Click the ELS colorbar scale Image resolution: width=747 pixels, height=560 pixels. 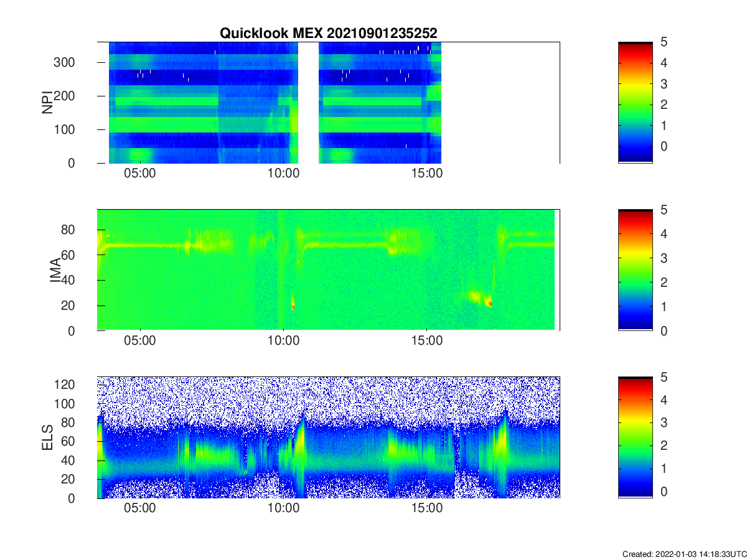click(635, 437)
